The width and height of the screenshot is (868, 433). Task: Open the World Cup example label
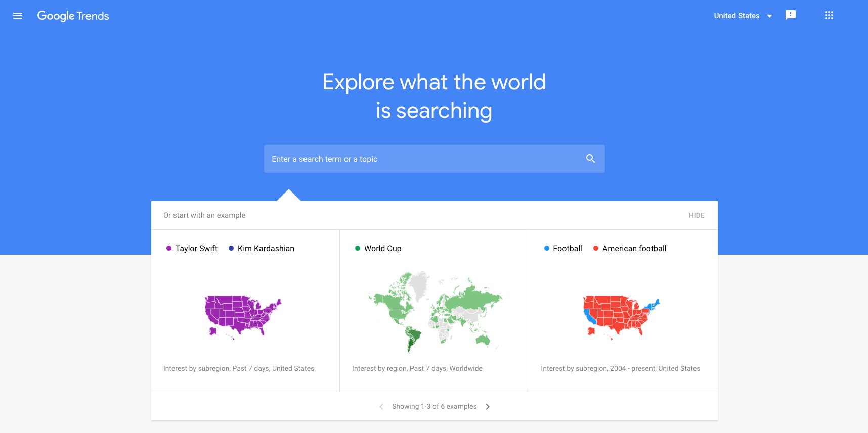coord(382,249)
